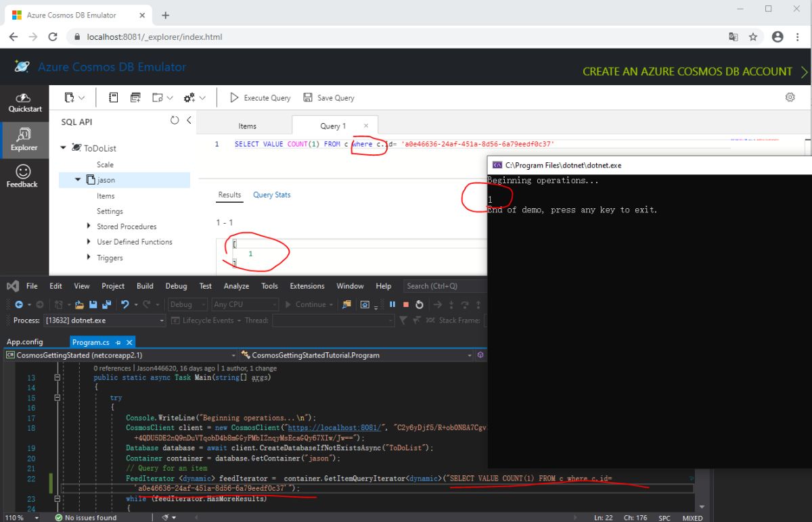Screen dimensions: 812x522
Task: Open the Open Query dropdown arrow
Action: [170, 98]
